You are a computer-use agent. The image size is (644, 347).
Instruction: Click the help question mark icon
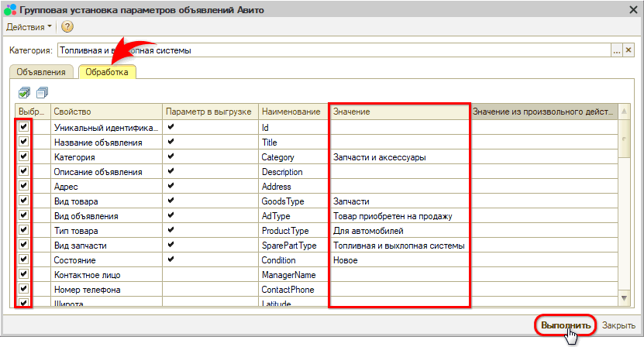[x=67, y=27]
